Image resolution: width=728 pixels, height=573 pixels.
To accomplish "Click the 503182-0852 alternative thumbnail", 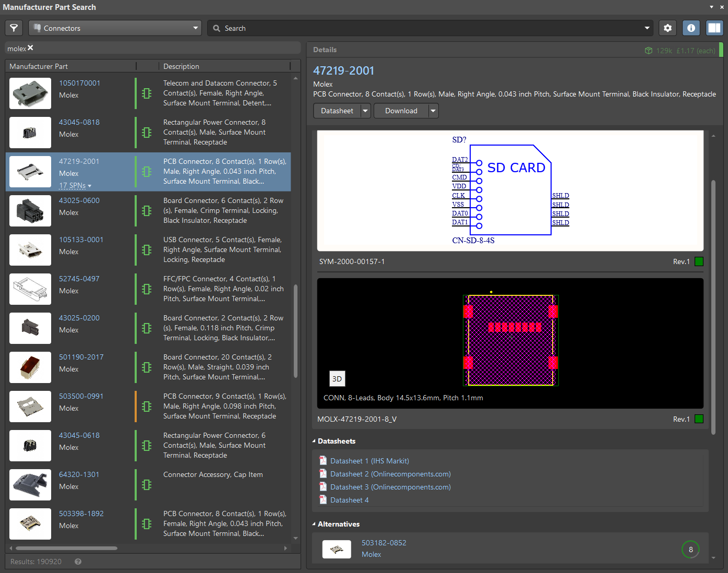I will tap(337, 549).
